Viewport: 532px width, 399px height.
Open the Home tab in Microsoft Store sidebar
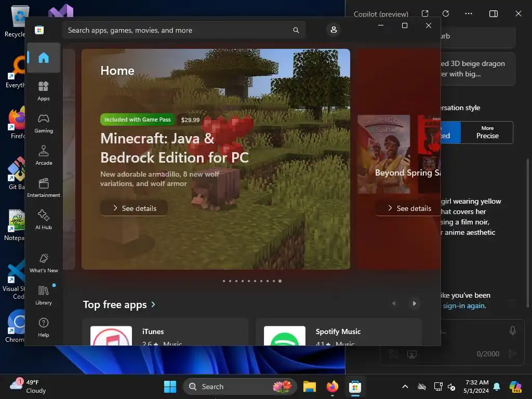44,58
